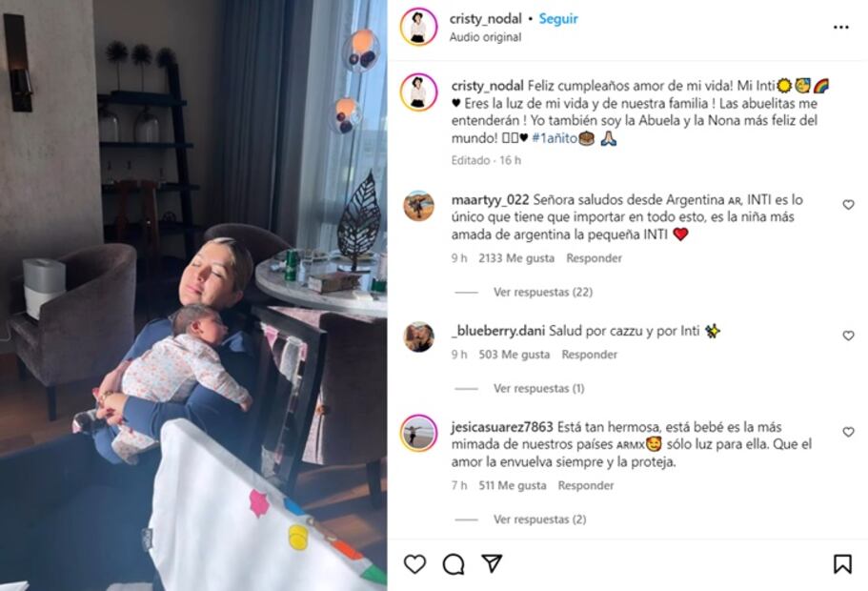Like _blueberry.dani's comment heart
Image resolution: width=868 pixels, height=591 pixels.
[x=848, y=336]
